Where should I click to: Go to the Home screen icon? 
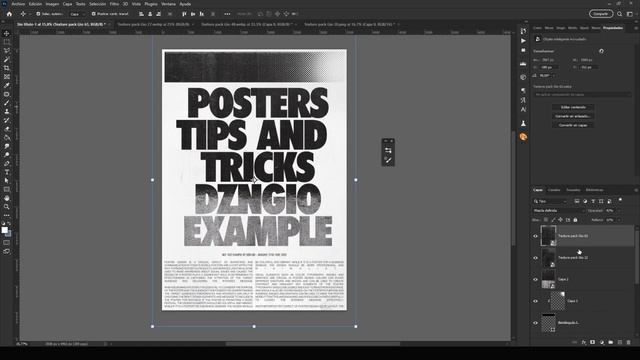point(9,14)
